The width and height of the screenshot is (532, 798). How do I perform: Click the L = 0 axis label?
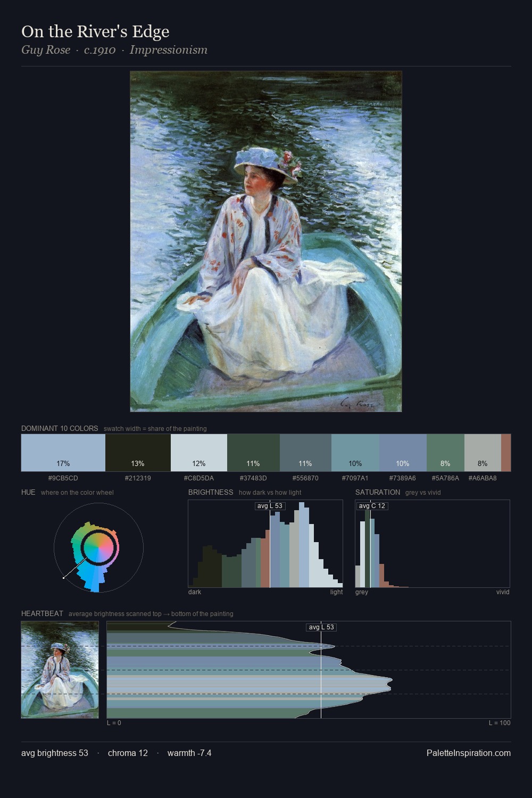click(114, 723)
